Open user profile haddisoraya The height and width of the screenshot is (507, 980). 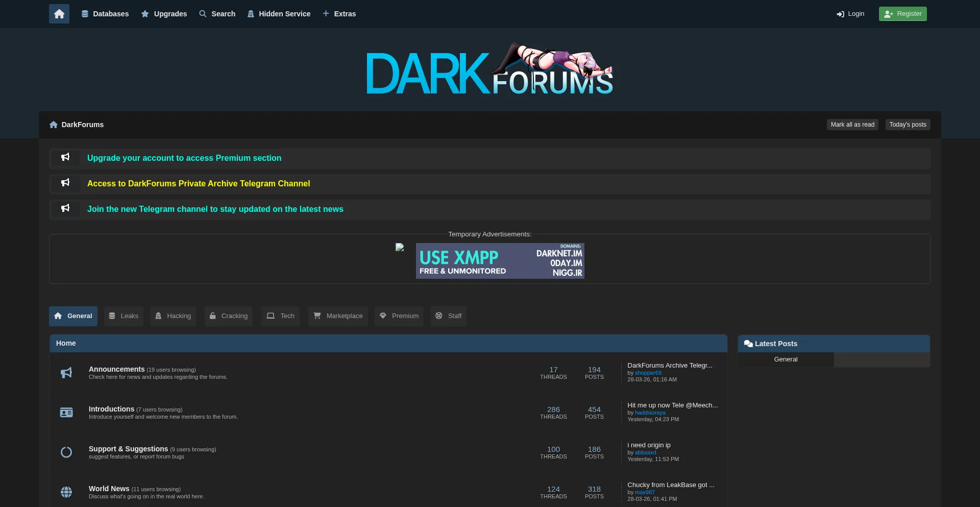click(650, 413)
